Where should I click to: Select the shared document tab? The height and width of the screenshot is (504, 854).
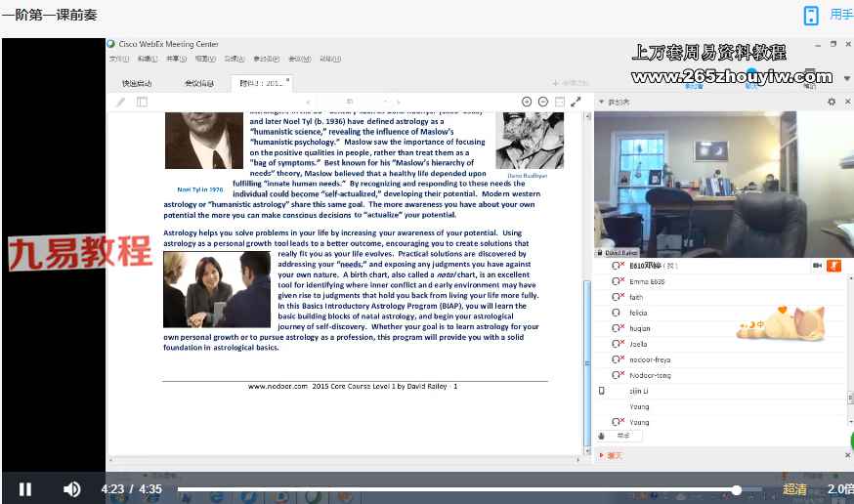(260, 83)
